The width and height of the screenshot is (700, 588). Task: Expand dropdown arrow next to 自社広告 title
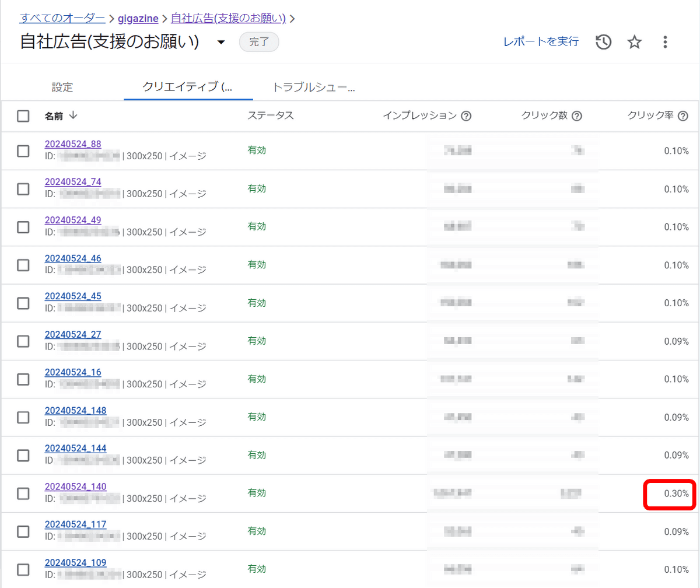click(221, 43)
